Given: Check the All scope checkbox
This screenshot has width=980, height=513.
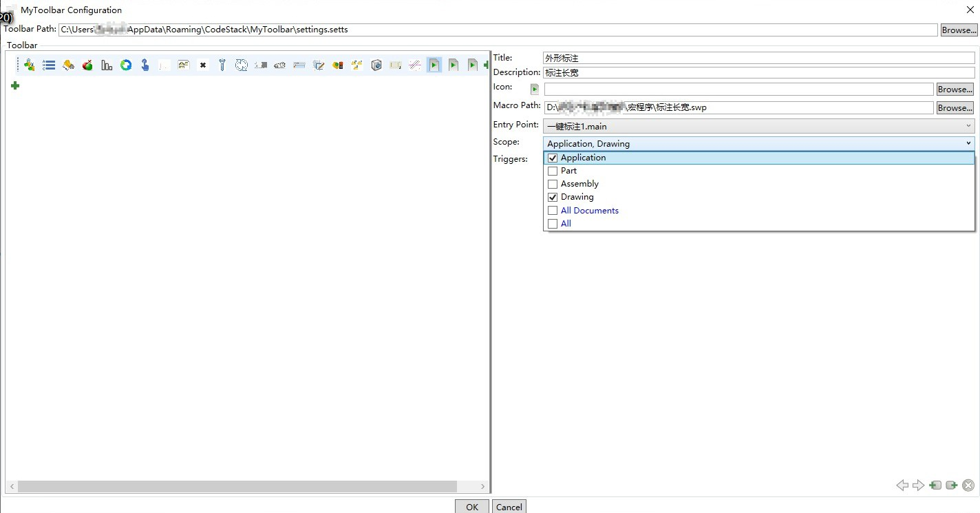Looking at the screenshot, I should [553, 224].
